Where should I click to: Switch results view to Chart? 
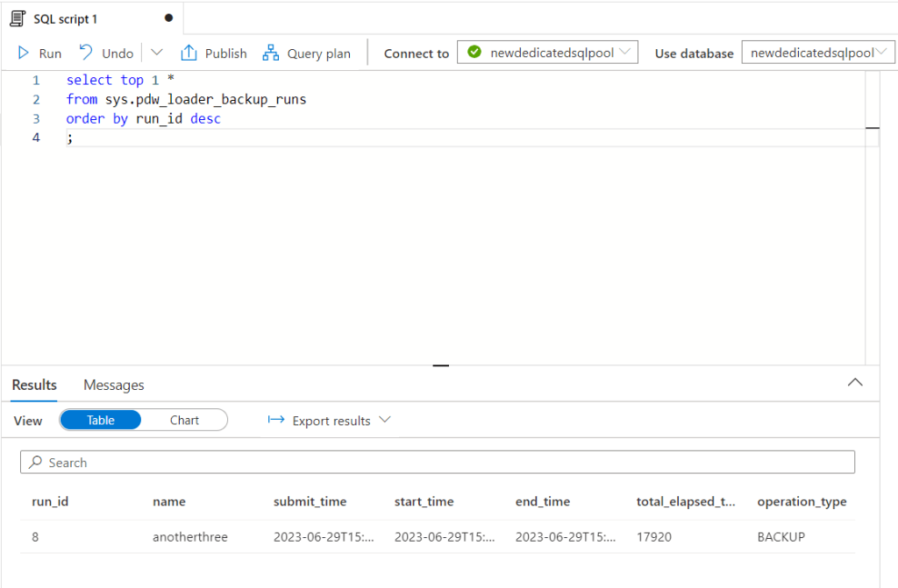click(x=184, y=421)
